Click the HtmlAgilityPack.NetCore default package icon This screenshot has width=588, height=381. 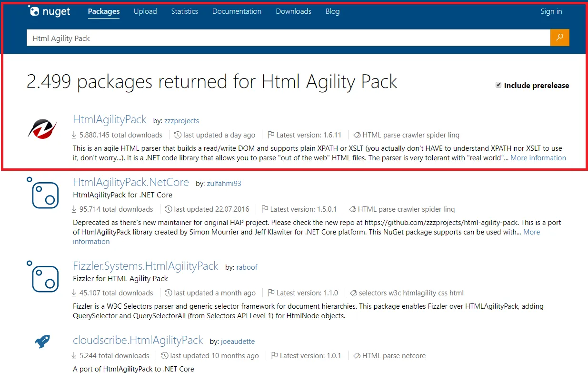pyautogui.click(x=42, y=193)
